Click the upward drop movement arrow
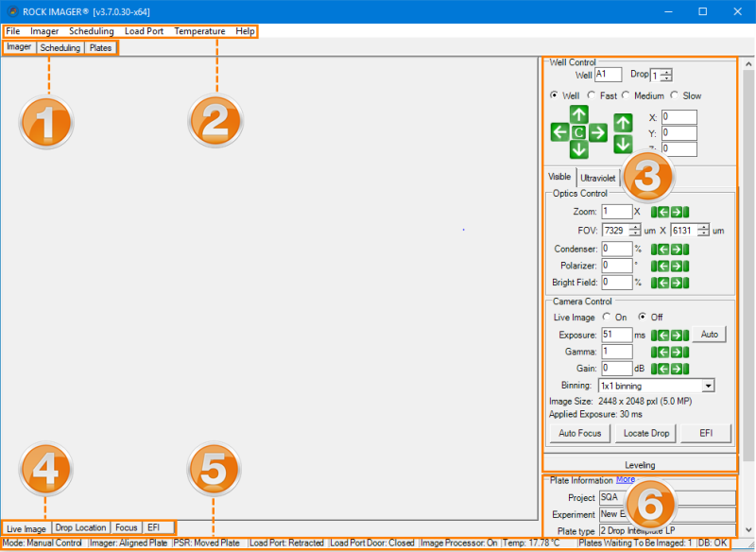The image size is (756, 552). click(622, 121)
